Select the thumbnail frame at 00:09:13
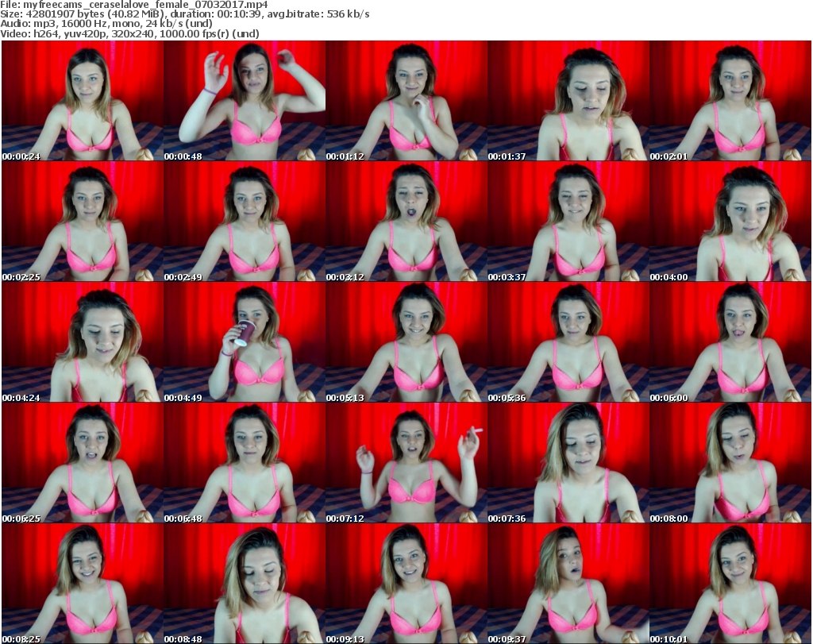The image size is (813, 644). [x=406, y=584]
